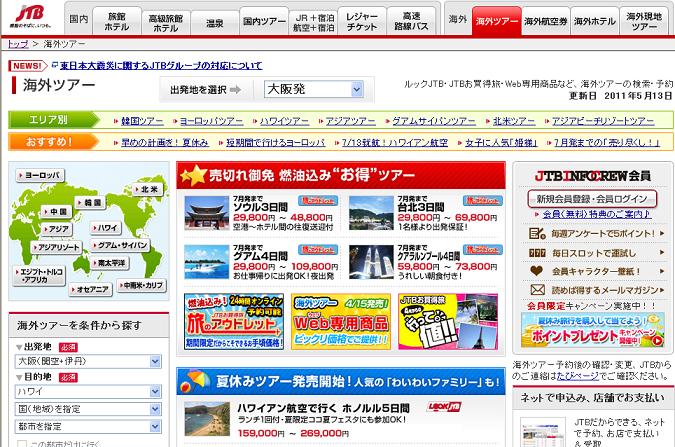Open the JR+宿泊 航空+宿泊 tab
The height and width of the screenshot is (447, 675).
tap(313, 23)
